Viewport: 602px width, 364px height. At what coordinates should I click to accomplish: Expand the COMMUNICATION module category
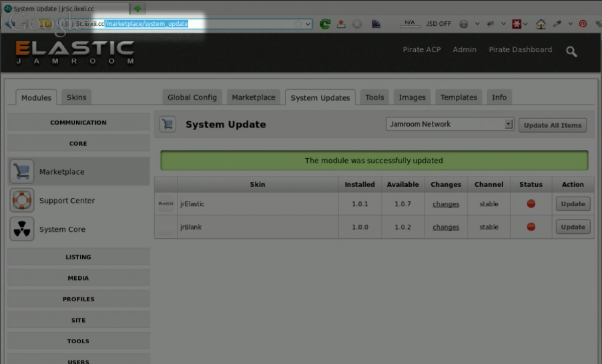coord(78,122)
